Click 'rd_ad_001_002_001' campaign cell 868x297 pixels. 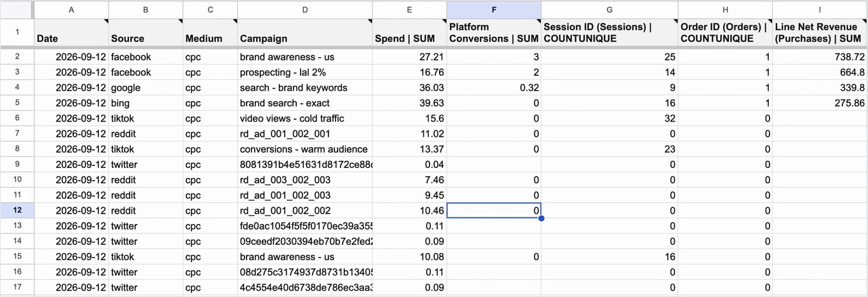point(305,134)
